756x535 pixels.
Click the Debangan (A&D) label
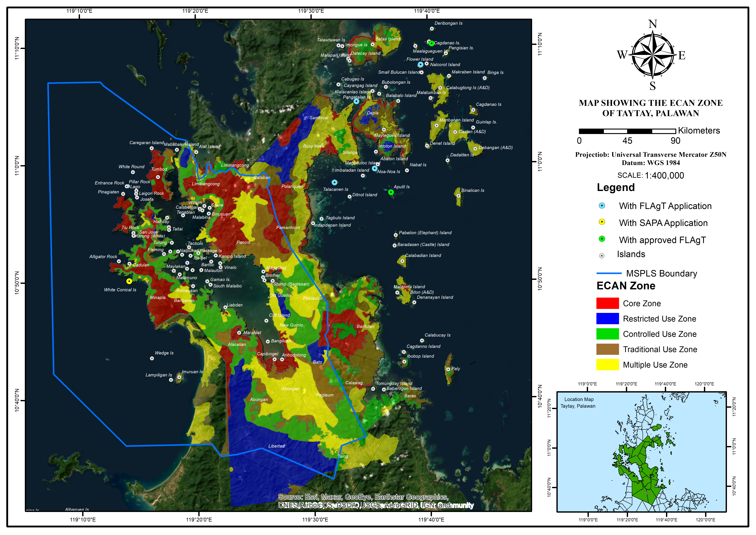coord(495,148)
